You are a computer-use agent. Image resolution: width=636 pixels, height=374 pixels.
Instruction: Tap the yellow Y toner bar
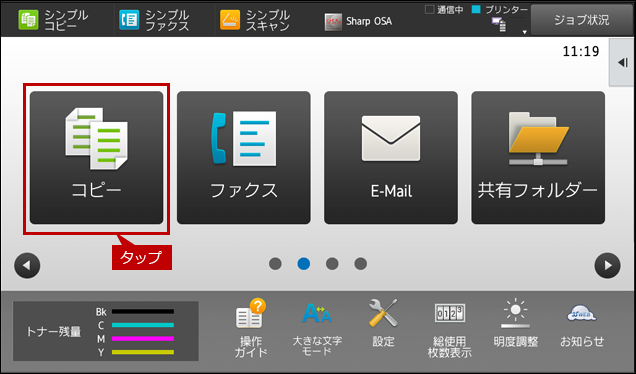pos(143,352)
